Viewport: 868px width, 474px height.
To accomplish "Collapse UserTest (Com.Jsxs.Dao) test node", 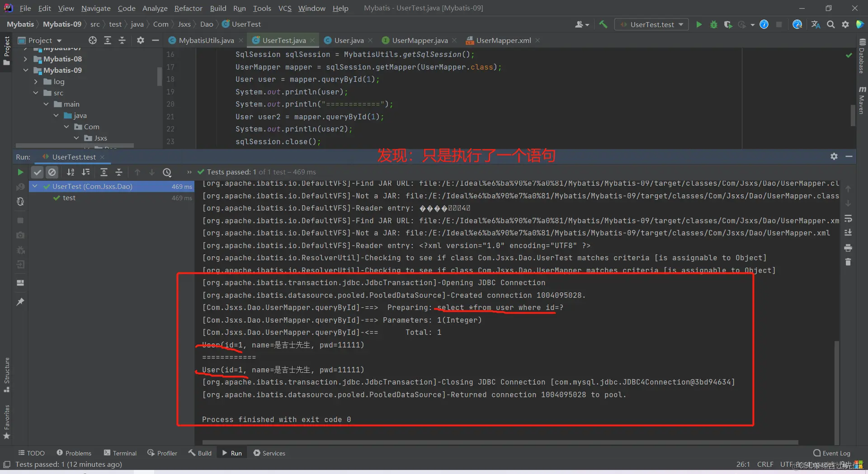I will pos(35,187).
